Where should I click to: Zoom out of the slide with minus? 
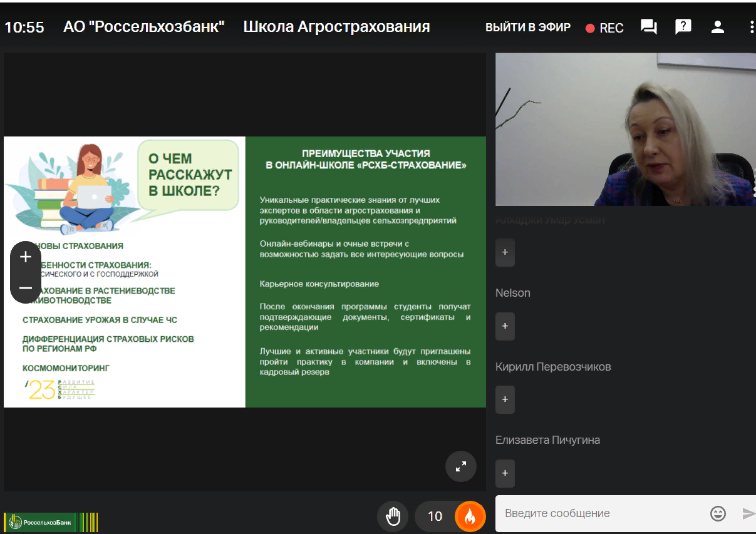[26, 288]
